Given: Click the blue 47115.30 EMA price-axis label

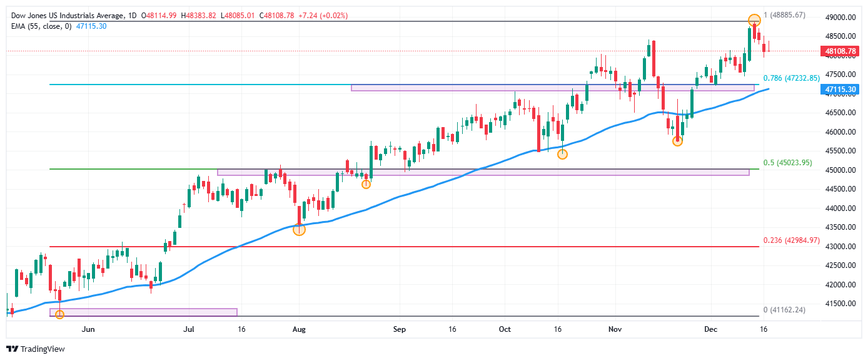Looking at the screenshot, I should 840,90.
